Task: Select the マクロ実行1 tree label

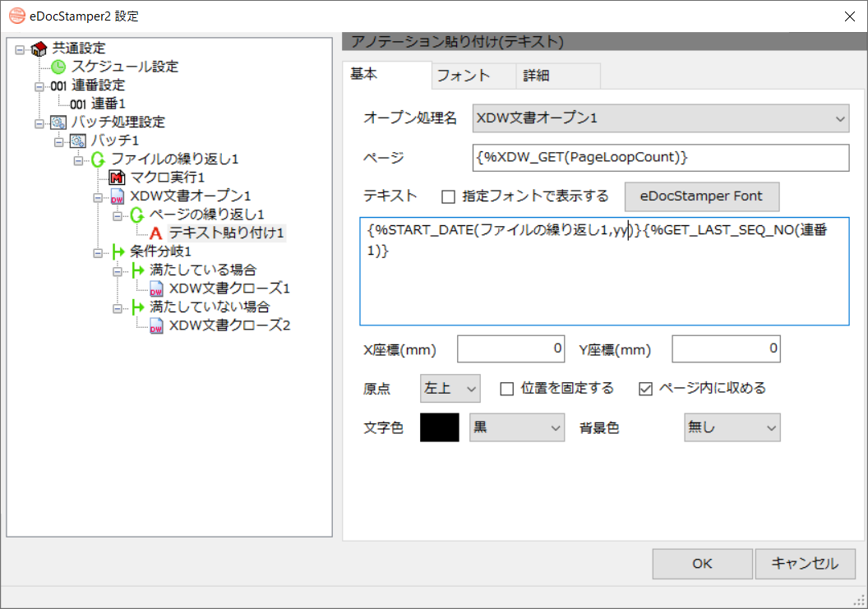Action: click(167, 178)
